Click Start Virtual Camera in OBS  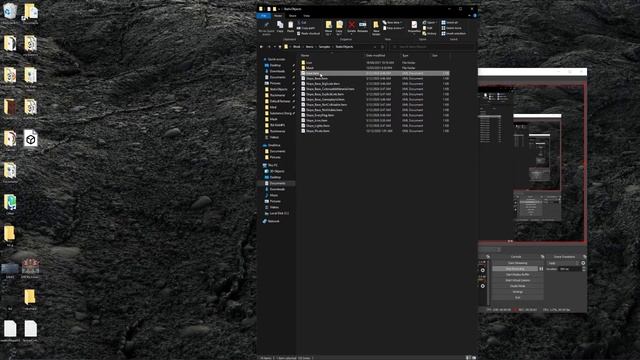[518, 280]
